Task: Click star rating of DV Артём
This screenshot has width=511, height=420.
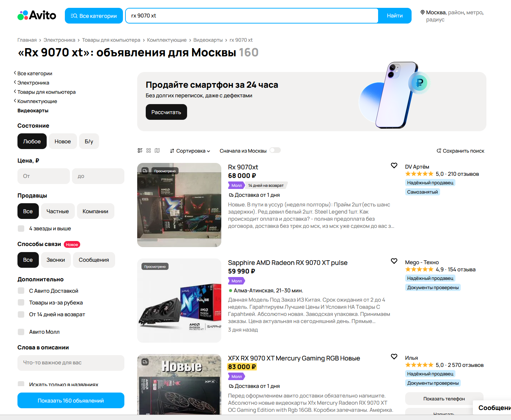Action: [x=419, y=174]
